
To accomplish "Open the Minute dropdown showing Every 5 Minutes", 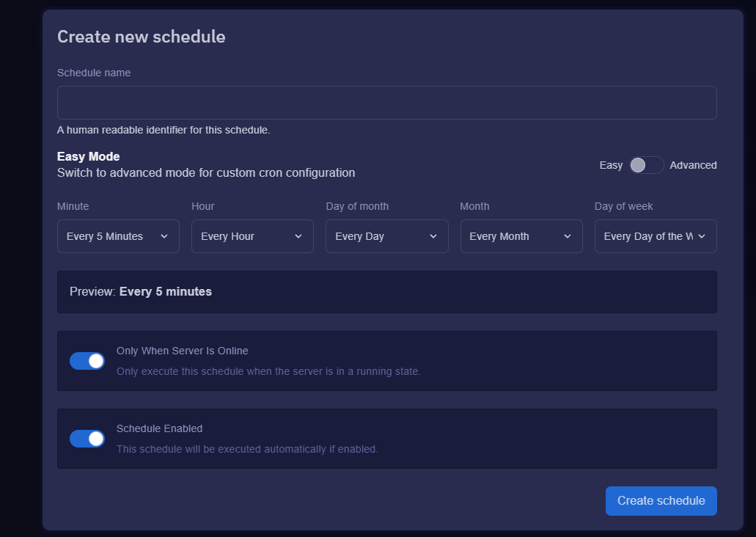I will [x=118, y=236].
